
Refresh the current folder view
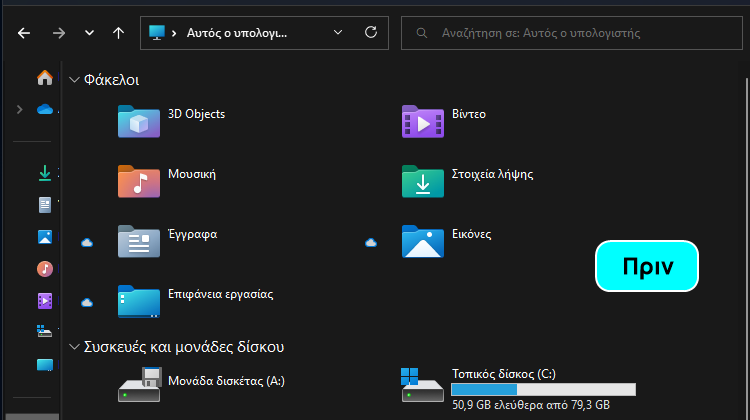click(x=371, y=33)
